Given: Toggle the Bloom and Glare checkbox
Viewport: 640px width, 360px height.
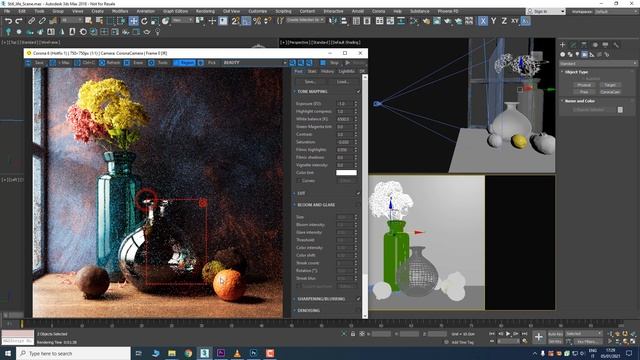Looking at the screenshot, I should click(x=358, y=205).
